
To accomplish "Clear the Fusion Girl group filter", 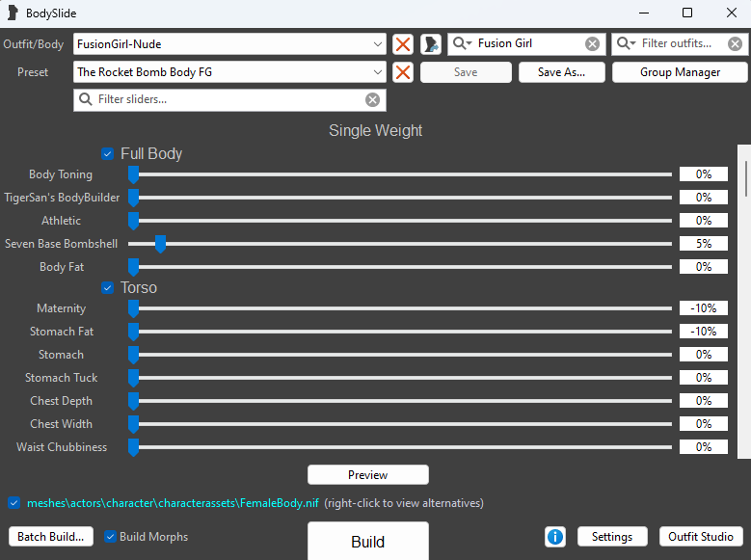I will tap(593, 44).
